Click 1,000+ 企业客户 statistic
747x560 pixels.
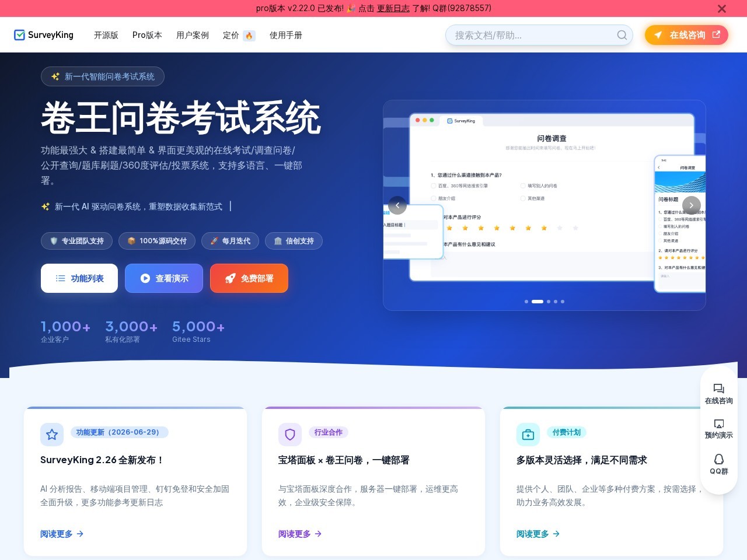pos(65,331)
